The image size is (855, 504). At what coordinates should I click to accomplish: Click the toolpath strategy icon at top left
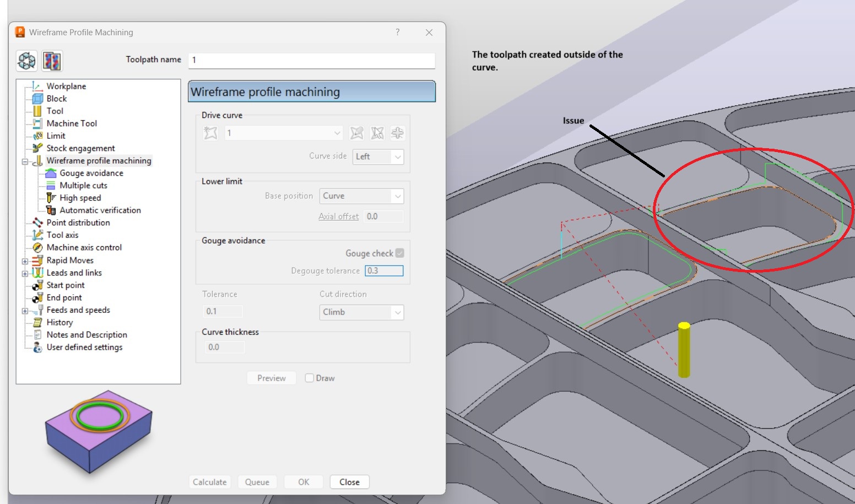[26, 61]
